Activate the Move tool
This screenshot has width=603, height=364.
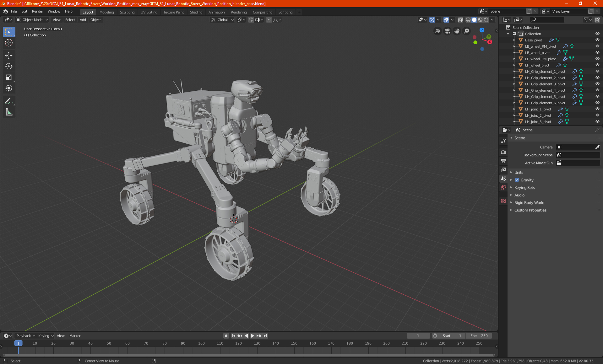9,56
